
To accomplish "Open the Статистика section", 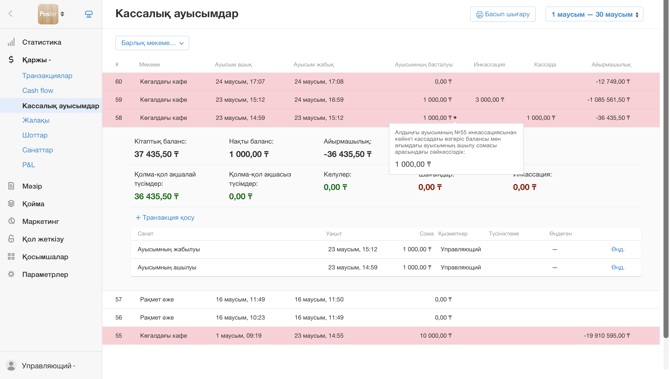I will pos(41,42).
